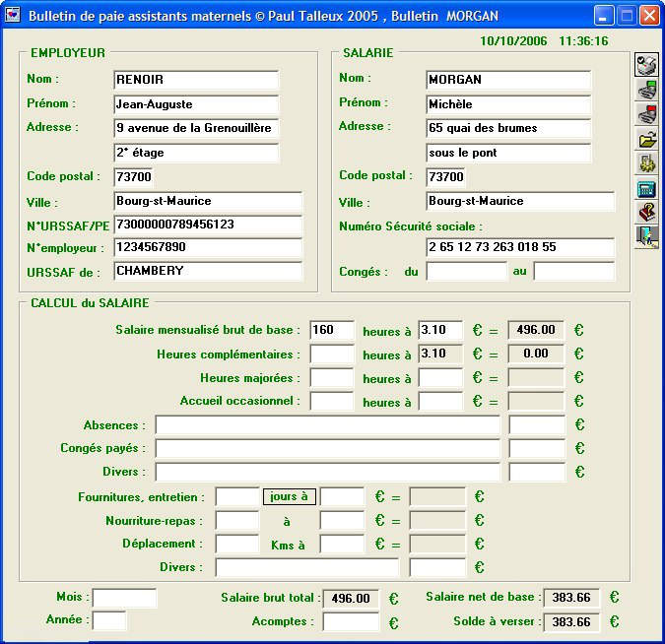Image resolution: width=665 pixels, height=644 pixels.
Task: Close the Bulletin de paie window
Action: tap(649, 16)
